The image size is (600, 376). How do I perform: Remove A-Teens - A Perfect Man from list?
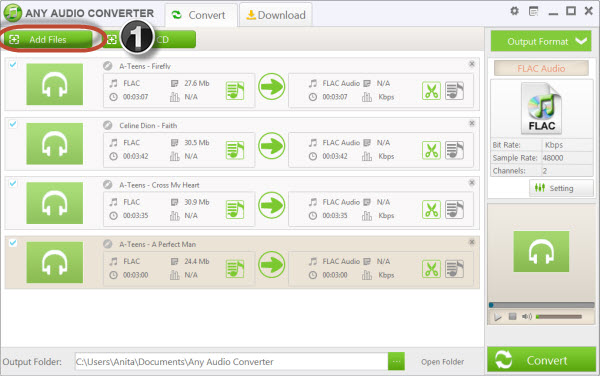click(x=472, y=242)
